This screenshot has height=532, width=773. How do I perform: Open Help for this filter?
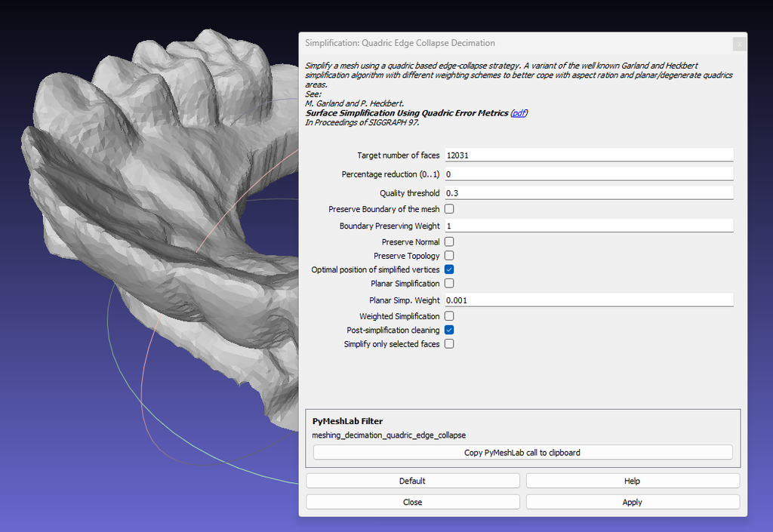click(x=632, y=481)
